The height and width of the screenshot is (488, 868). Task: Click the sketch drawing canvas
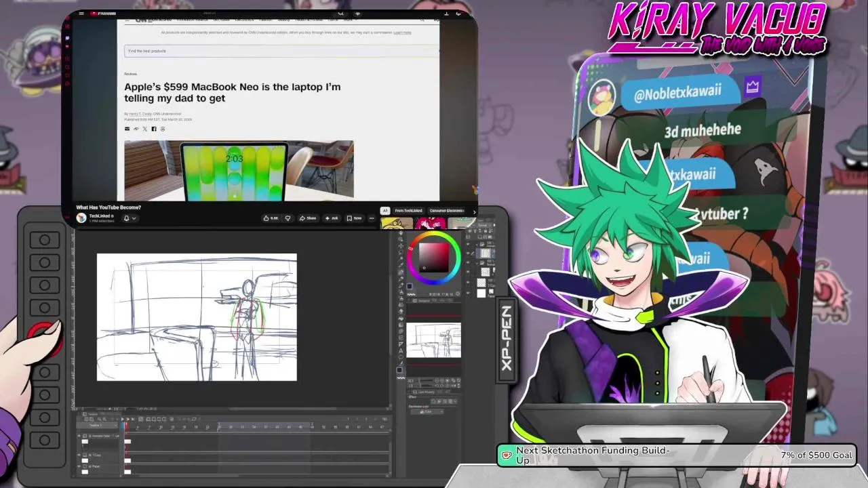tap(197, 317)
